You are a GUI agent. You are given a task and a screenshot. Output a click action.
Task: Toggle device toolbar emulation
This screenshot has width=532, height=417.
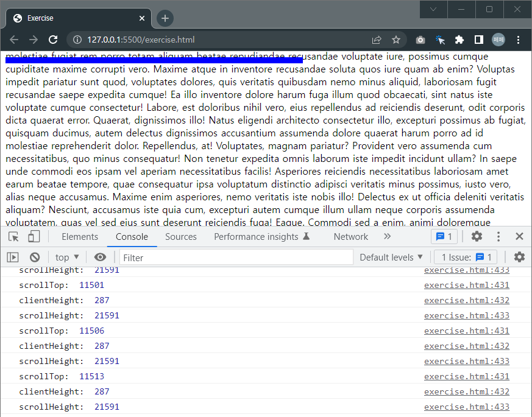[x=34, y=236]
